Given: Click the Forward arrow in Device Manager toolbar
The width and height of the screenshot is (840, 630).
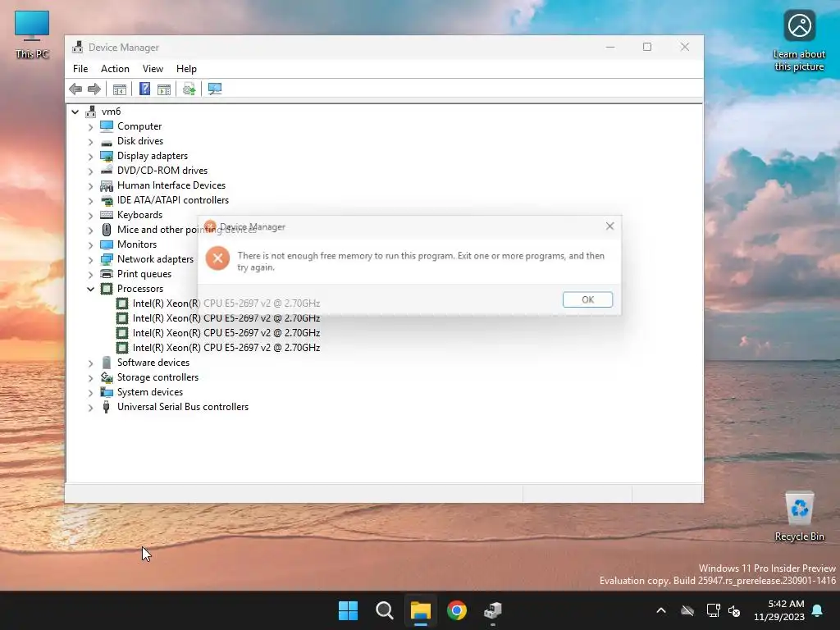Looking at the screenshot, I should coord(94,89).
